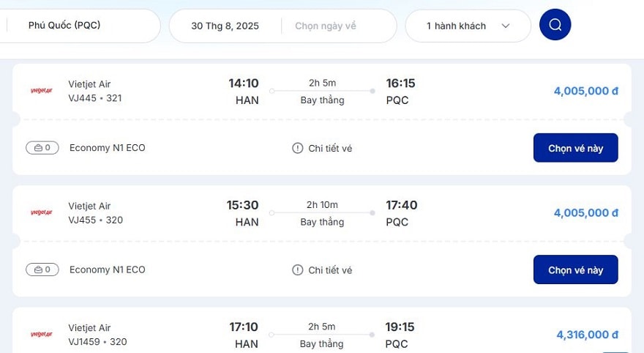This screenshot has height=353, width=644.
Task: Click the baggage badge on the VJ445 ticket
Action: tap(42, 147)
